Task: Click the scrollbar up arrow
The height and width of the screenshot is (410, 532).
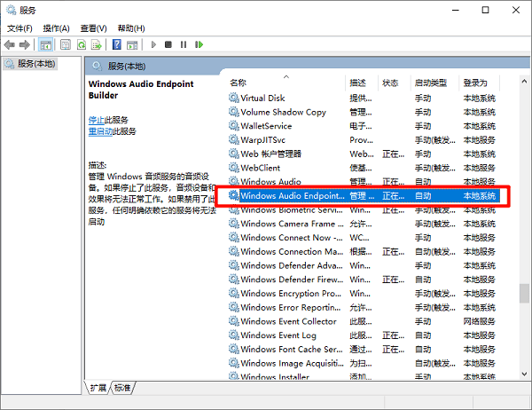Action: (524, 82)
